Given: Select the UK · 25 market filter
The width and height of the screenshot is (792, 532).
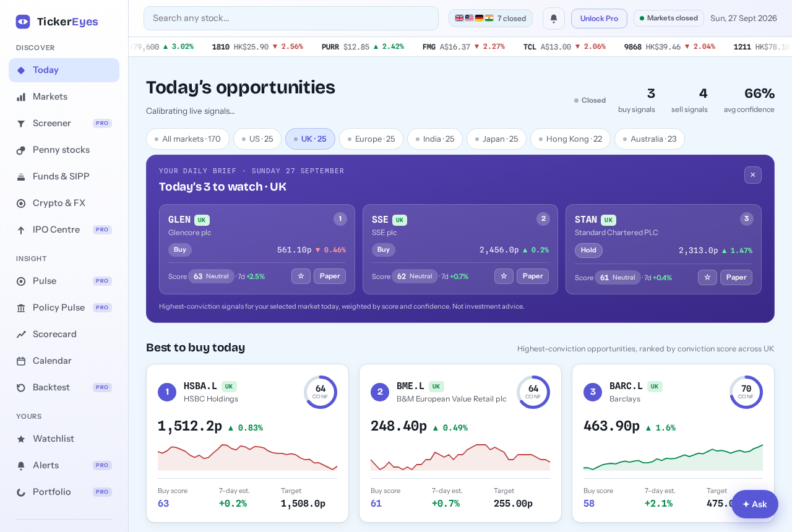Looking at the screenshot, I should pyautogui.click(x=310, y=139).
